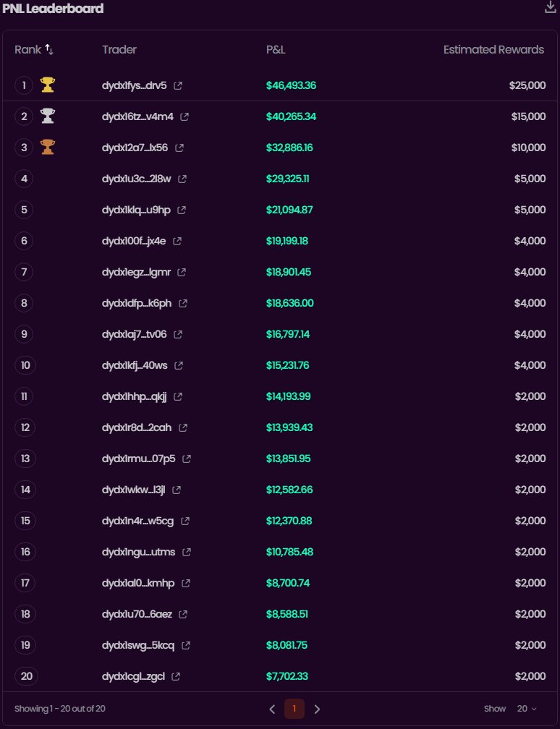Open external link icon for dydx1wkw...l3jl

click(177, 490)
